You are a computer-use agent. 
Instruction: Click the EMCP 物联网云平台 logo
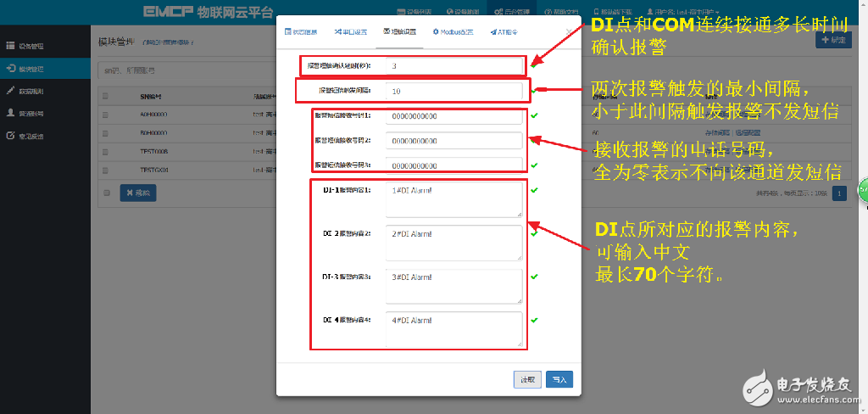point(209,12)
